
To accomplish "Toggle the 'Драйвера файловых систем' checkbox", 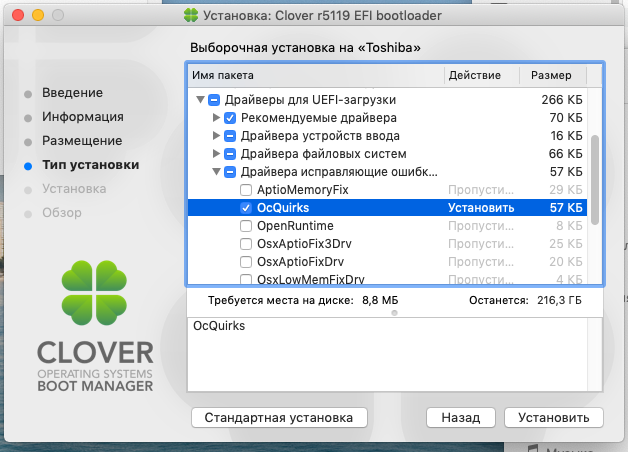I will click(x=230, y=154).
